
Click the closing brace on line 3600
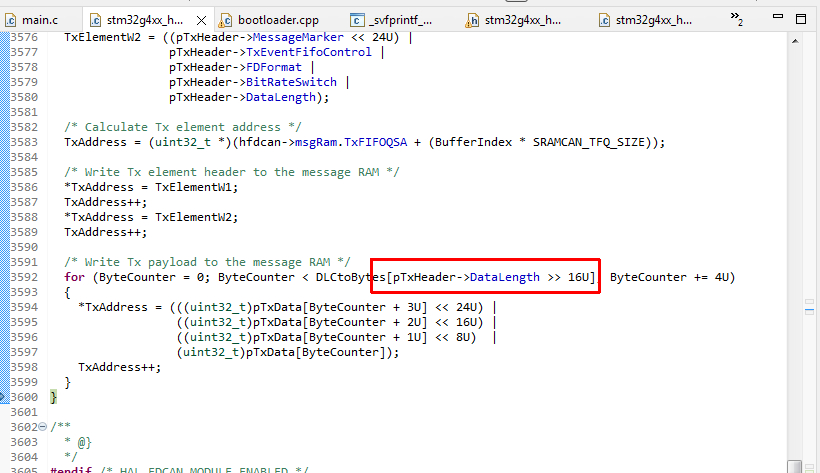pyautogui.click(x=53, y=397)
